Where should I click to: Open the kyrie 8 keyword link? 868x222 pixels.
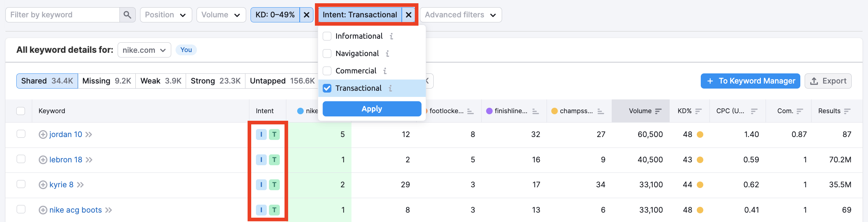click(62, 185)
